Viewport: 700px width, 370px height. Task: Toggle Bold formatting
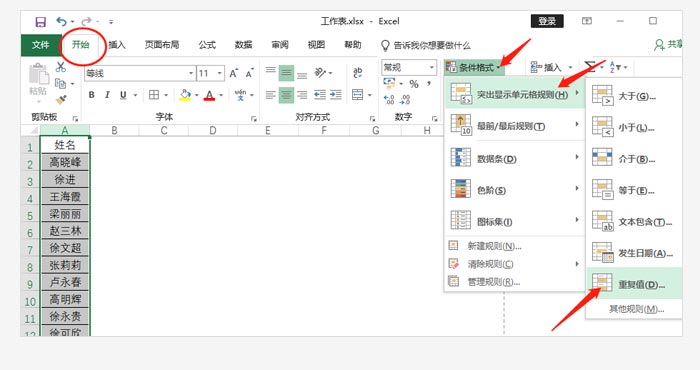(x=92, y=95)
